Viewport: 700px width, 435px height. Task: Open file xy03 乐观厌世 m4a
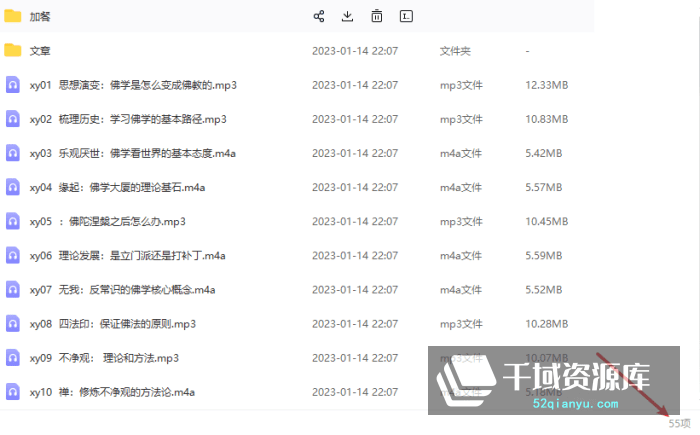[x=133, y=153]
